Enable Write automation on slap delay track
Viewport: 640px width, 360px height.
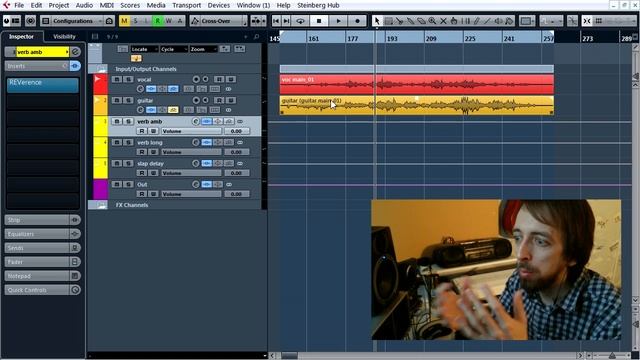click(153, 173)
